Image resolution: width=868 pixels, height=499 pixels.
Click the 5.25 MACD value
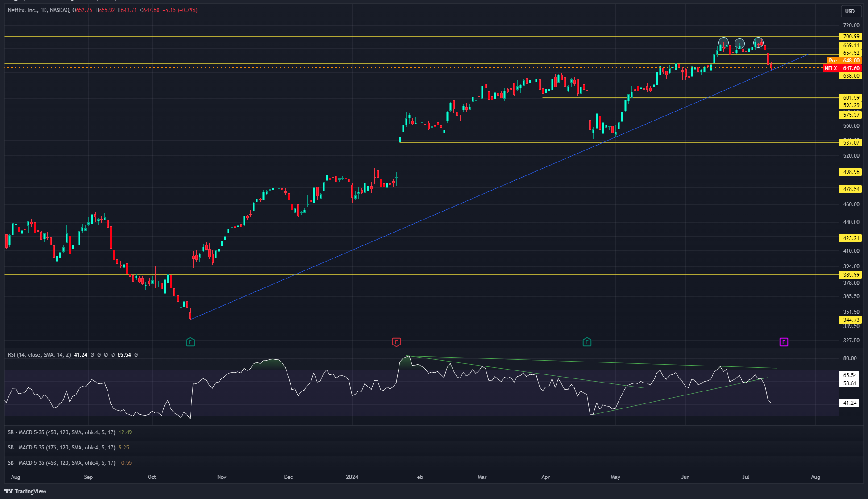point(124,448)
